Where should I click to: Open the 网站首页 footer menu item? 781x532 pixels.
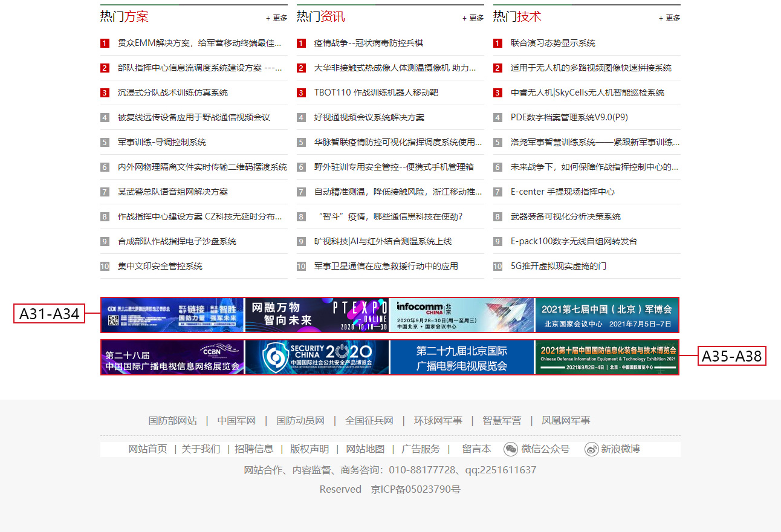point(147,449)
